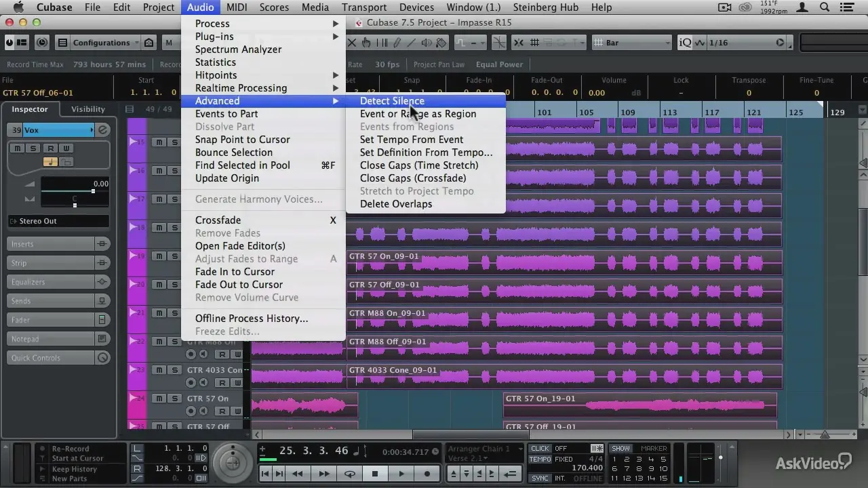Select Close Gaps (Crossfade) option
868x488 pixels.
pos(425,178)
